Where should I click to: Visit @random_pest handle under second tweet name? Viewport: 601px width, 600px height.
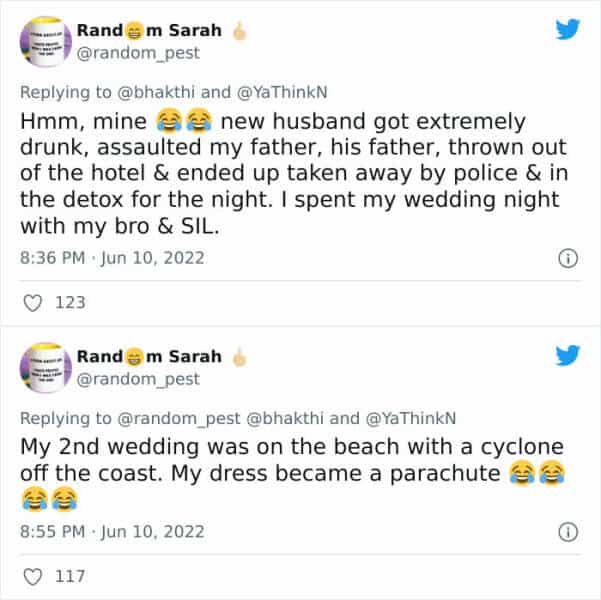click(x=145, y=379)
